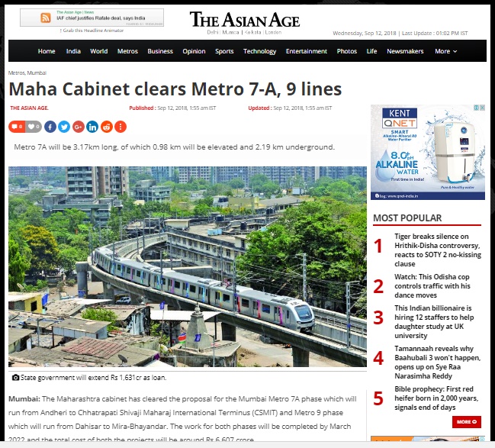Image resolution: width=495 pixels, height=448 pixels.
Task: Share on LinkedIn icon
Action: click(92, 127)
